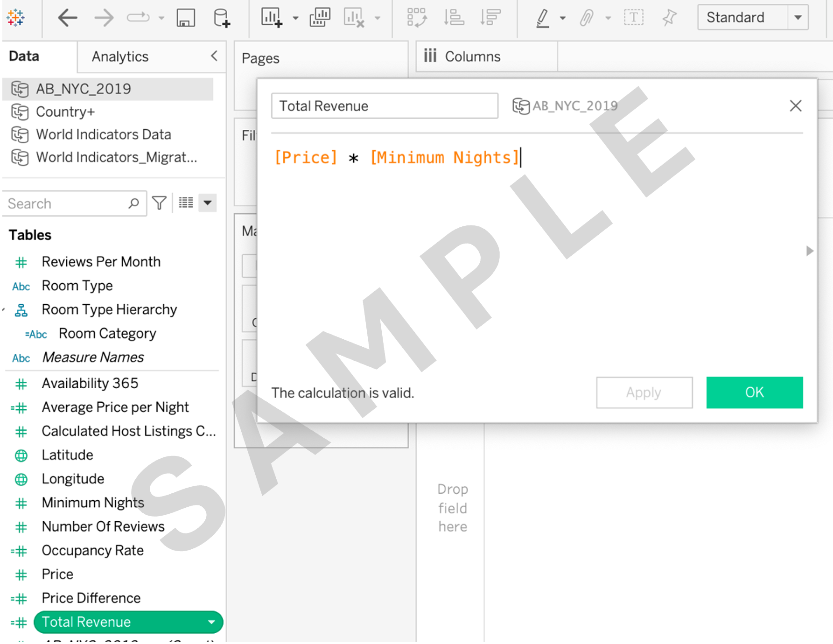Click the Undo back arrow in toolbar
The height and width of the screenshot is (644, 833).
tap(68, 18)
